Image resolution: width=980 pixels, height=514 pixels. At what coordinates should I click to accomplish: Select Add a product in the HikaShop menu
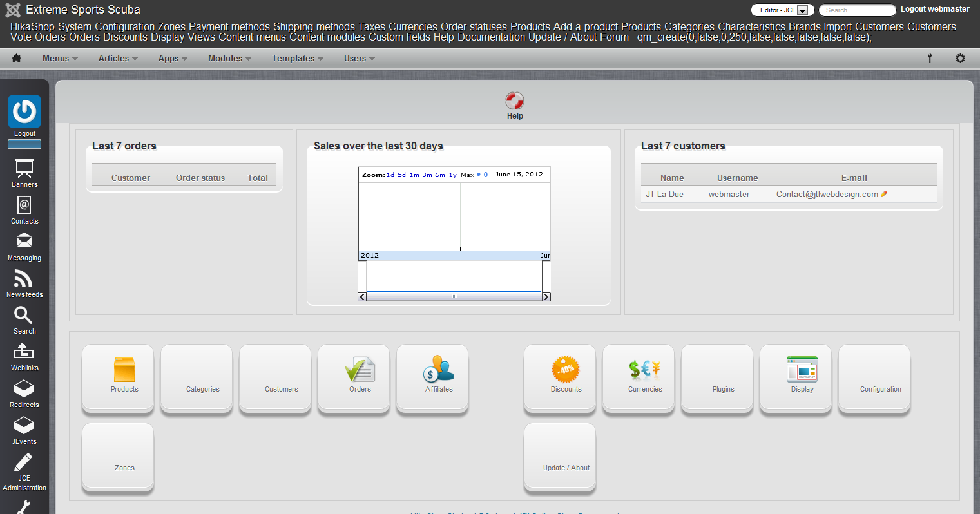[586, 27]
